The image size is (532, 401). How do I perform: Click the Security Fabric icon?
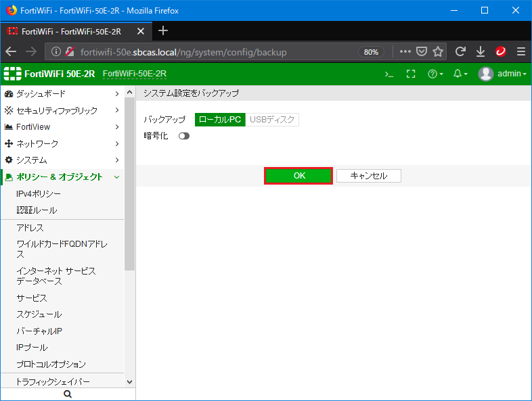(x=9, y=110)
